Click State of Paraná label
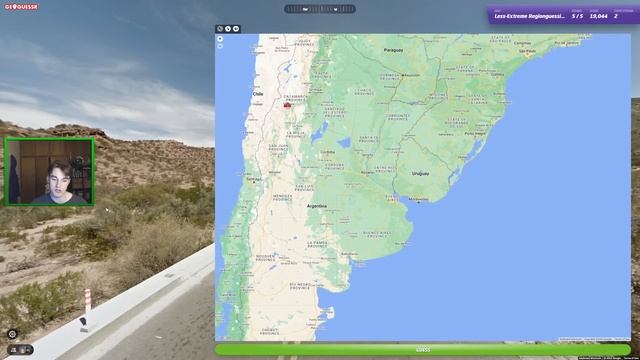Image resolution: width=640 pixels, height=360 pixels. (x=465, y=69)
